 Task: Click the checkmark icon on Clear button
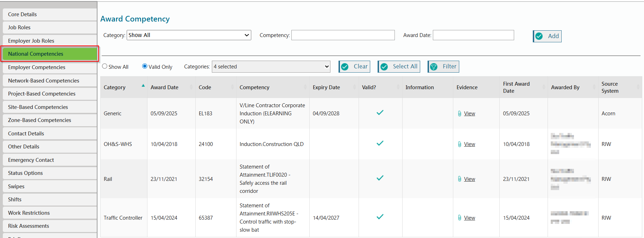345,67
